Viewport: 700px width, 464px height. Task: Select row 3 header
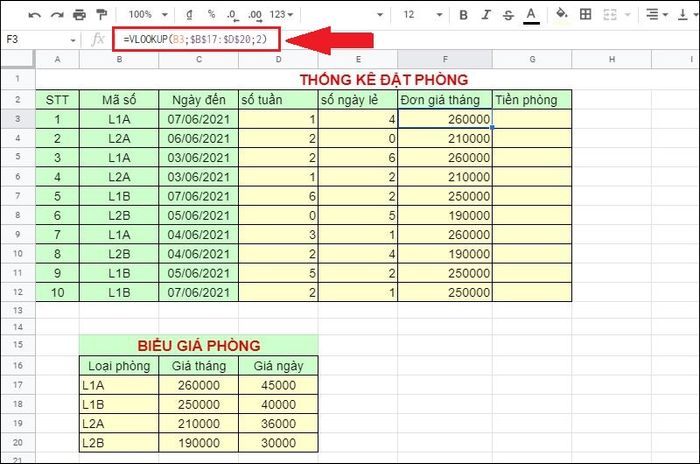(18, 119)
